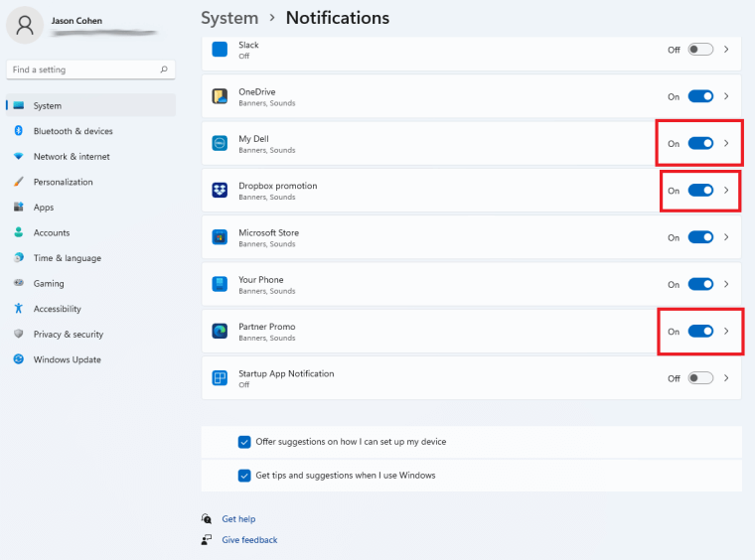This screenshot has height=560, width=755.
Task: Go to Network & internet settings
Action: tap(91, 156)
